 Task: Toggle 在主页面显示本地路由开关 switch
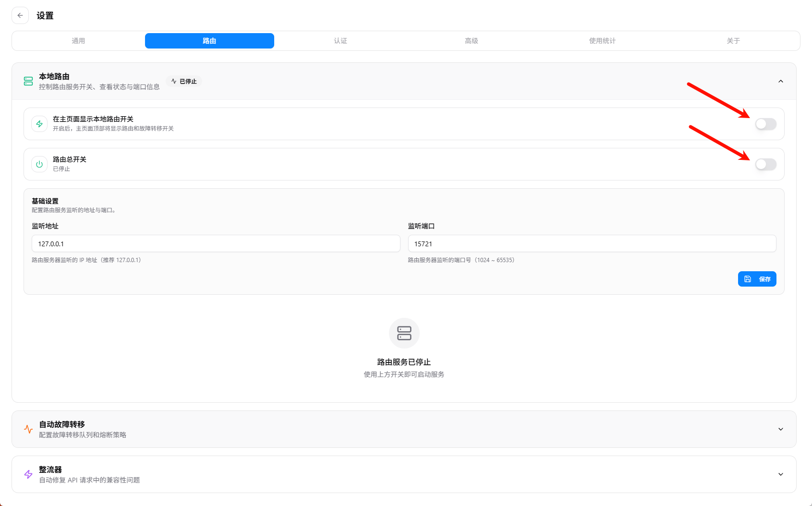765,124
